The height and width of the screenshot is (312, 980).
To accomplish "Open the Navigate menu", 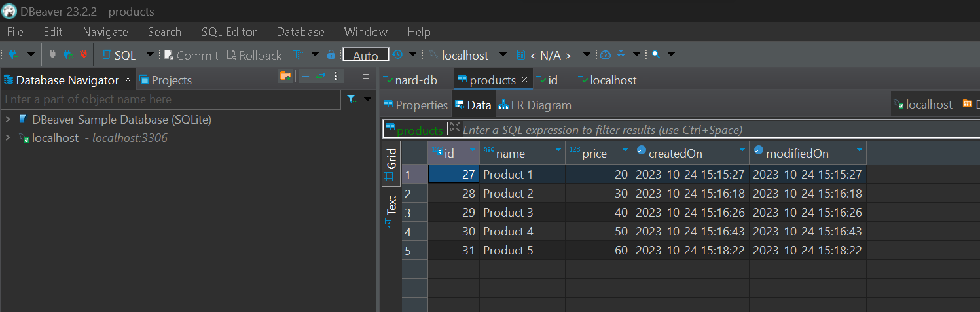I will tap(105, 31).
